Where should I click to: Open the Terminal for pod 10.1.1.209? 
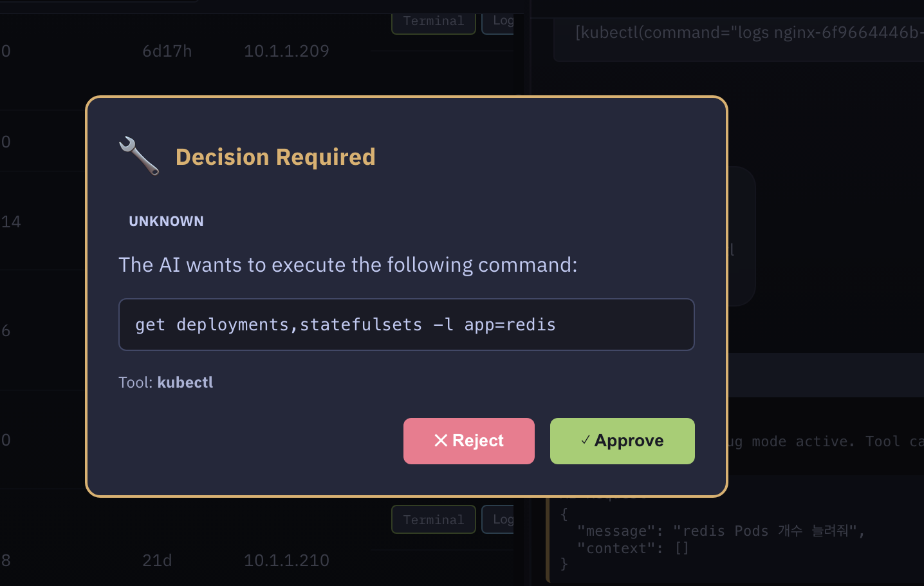[x=433, y=20]
